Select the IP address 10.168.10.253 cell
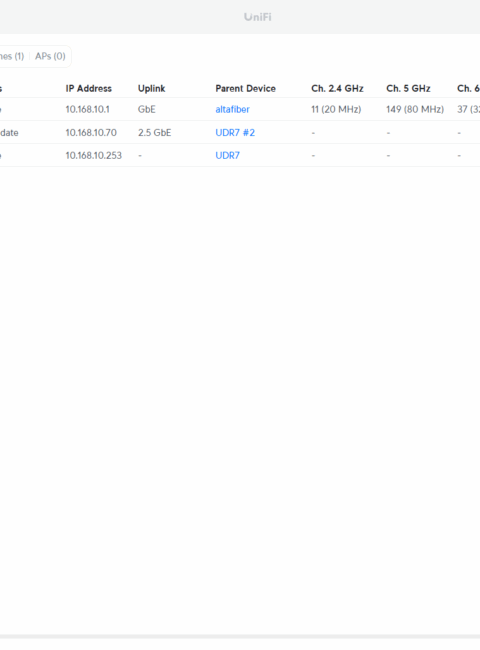This screenshot has height=650, width=480. pyautogui.click(x=94, y=155)
